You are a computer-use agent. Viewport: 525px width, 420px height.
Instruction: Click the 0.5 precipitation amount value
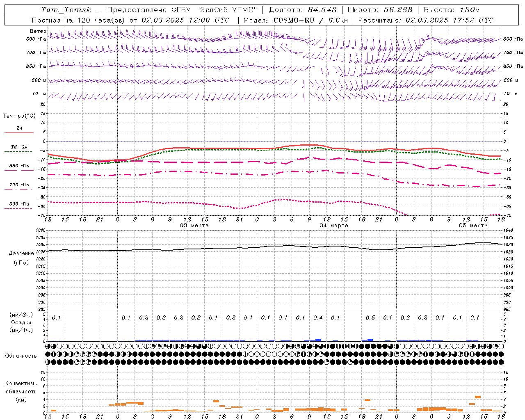coord(370,317)
